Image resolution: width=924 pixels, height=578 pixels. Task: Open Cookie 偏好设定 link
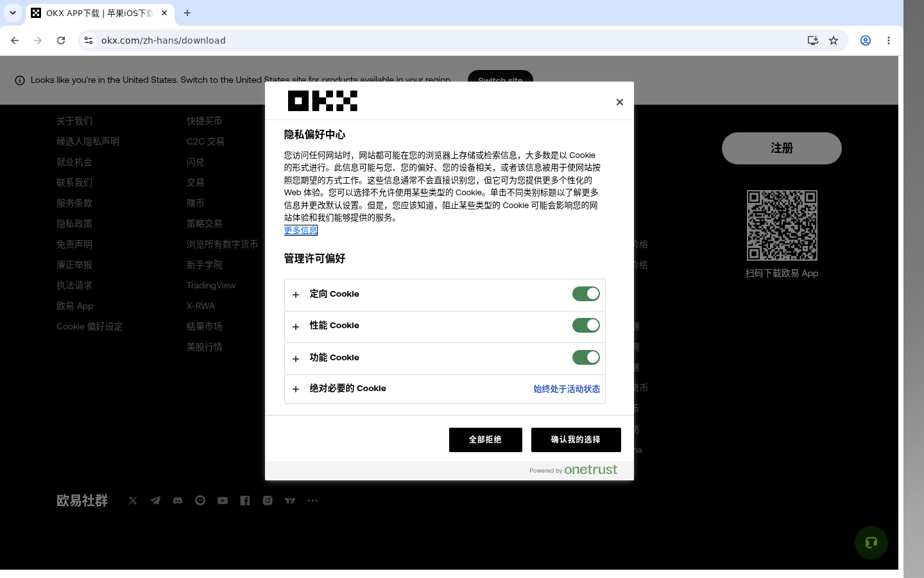(90, 326)
